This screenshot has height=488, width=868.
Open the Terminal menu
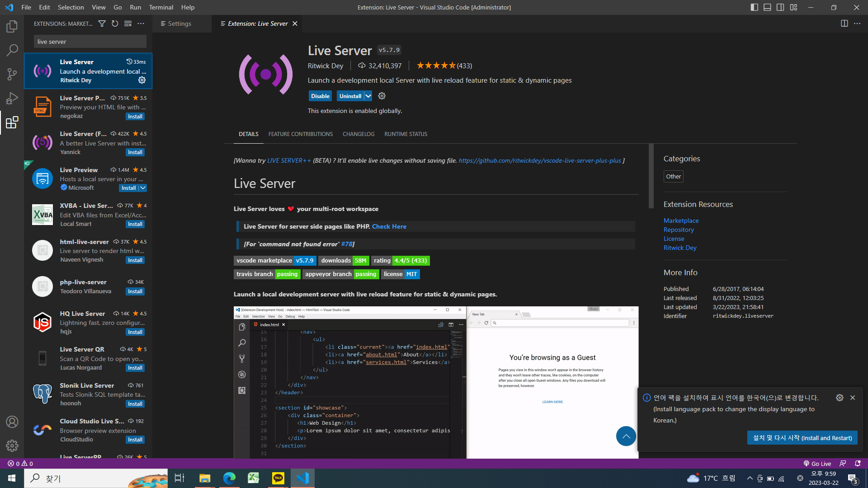coord(161,7)
